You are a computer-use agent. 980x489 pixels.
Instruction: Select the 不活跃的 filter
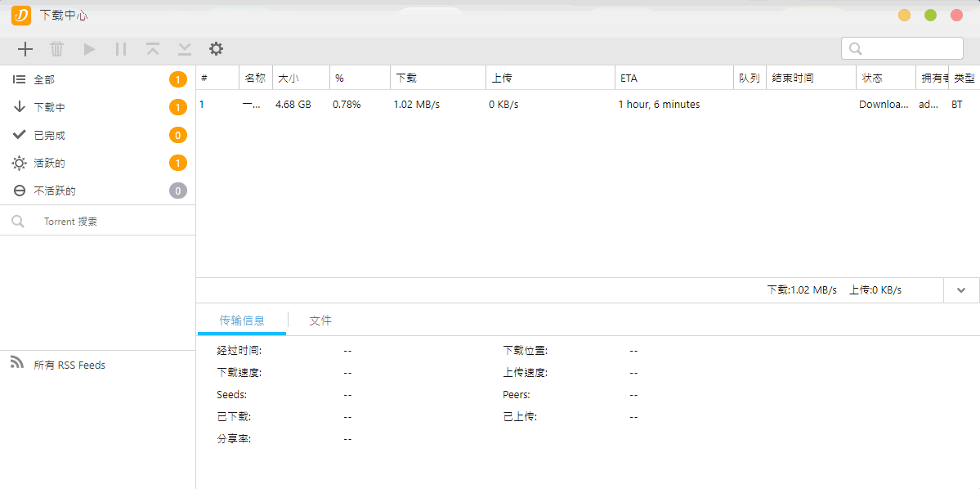pyautogui.click(x=52, y=191)
